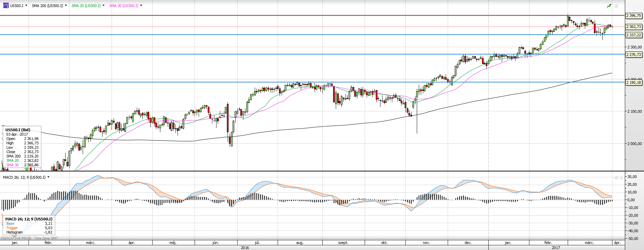Click the 0,00 MACD axis label
This screenshot has height=250, width=644.
pyautogui.click(x=632, y=200)
